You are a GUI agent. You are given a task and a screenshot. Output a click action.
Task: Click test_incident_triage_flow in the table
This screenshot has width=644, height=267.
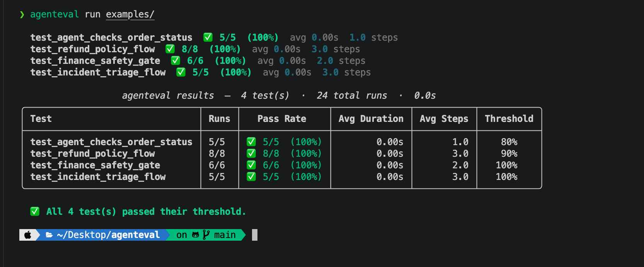(98, 177)
